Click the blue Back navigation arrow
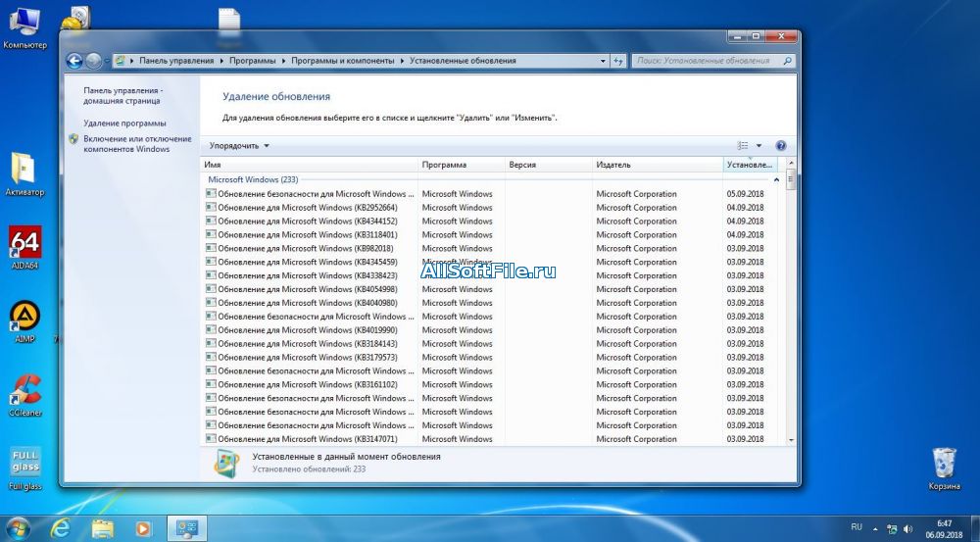 (73, 61)
